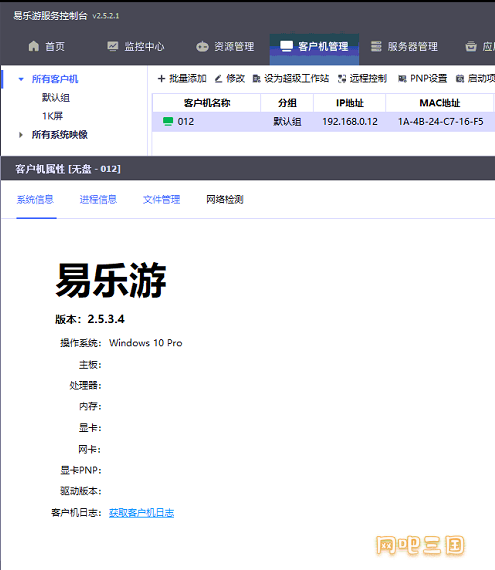Open the 首页 home tab
Viewport: 495px width, 570px height.
[x=47, y=47]
